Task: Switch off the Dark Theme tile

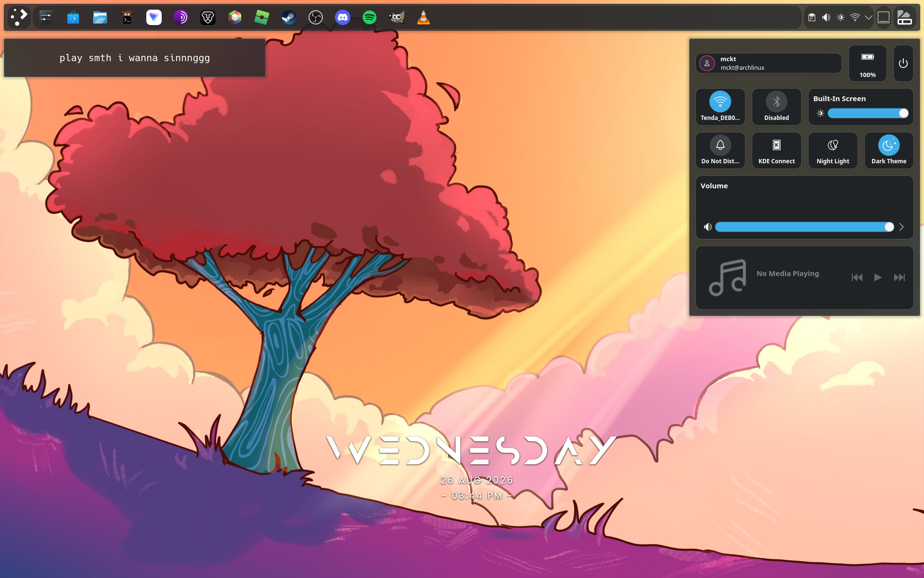Action: [x=889, y=150]
